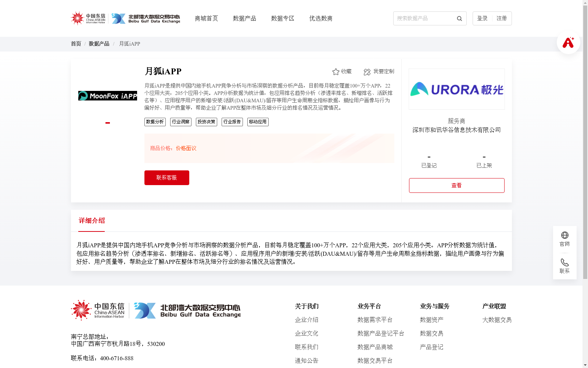Open the 商城首页 menu item

click(x=207, y=18)
